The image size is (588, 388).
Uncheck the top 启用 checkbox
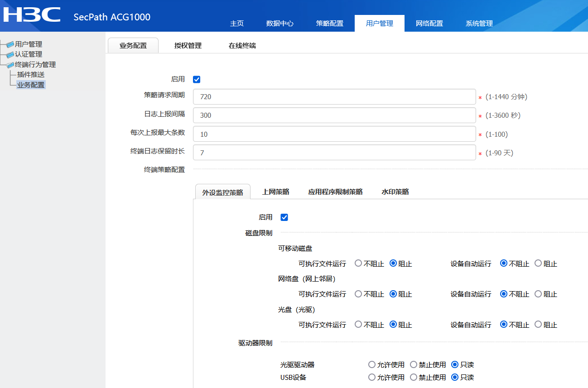[x=197, y=79]
